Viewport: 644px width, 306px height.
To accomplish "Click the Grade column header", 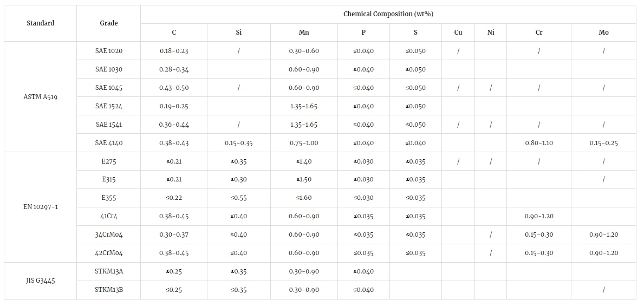I will 108,23.
